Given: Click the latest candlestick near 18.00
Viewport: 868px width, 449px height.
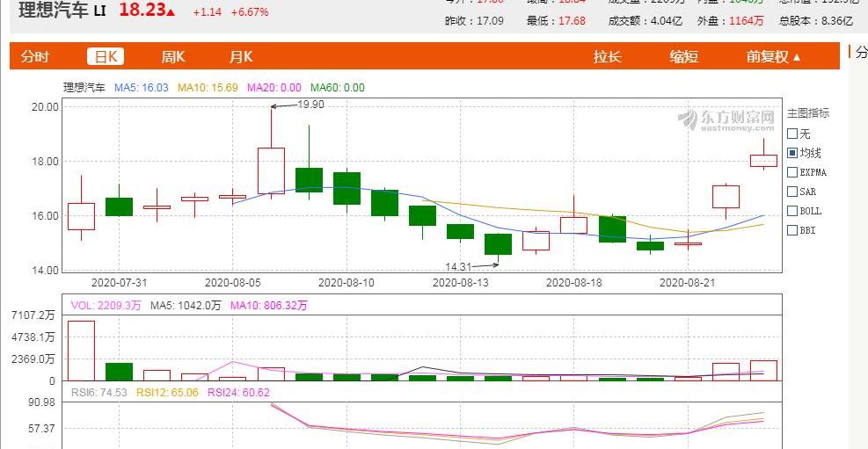Looking at the screenshot, I should pyautogui.click(x=763, y=160).
